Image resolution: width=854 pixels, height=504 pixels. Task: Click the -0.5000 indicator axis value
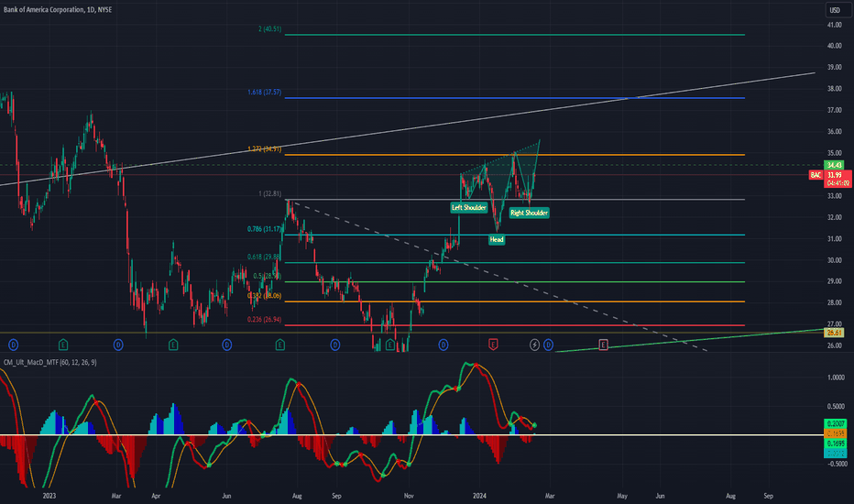[x=836, y=464]
